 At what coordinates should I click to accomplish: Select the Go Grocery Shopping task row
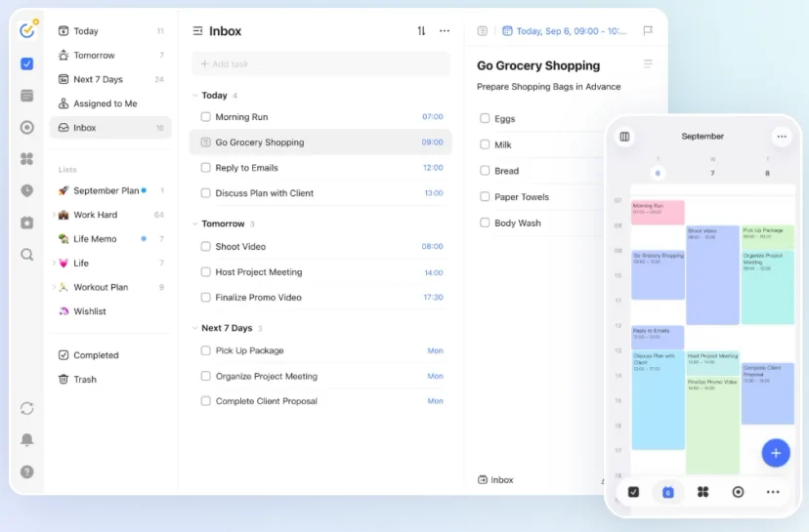tap(320, 143)
